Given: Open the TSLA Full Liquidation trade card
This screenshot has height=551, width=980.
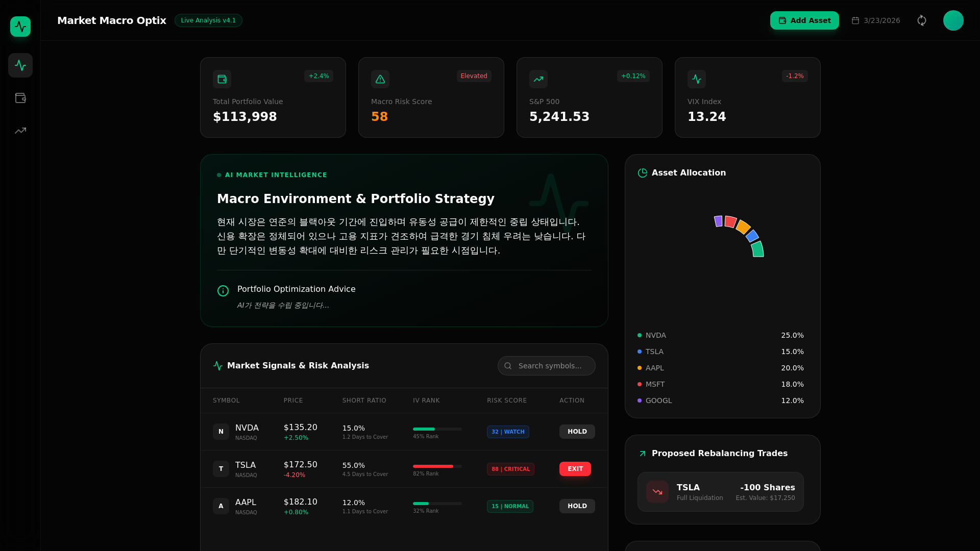Looking at the screenshot, I should pyautogui.click(x=721, y=492).
